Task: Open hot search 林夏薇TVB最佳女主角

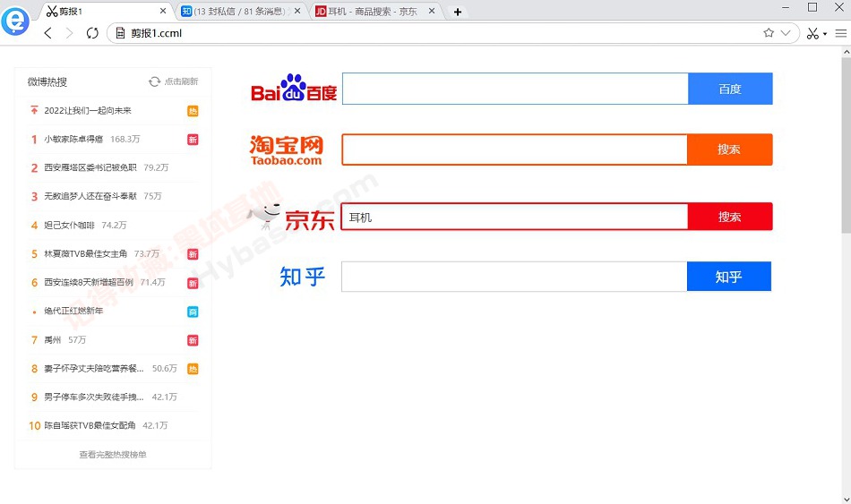Action: [x=86, y=254]
